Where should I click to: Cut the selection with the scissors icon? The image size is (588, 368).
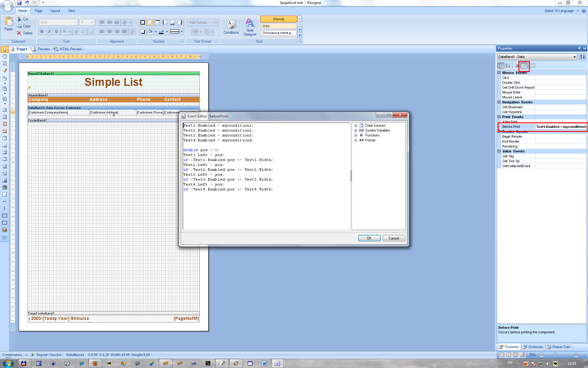[x=22, y=19]
